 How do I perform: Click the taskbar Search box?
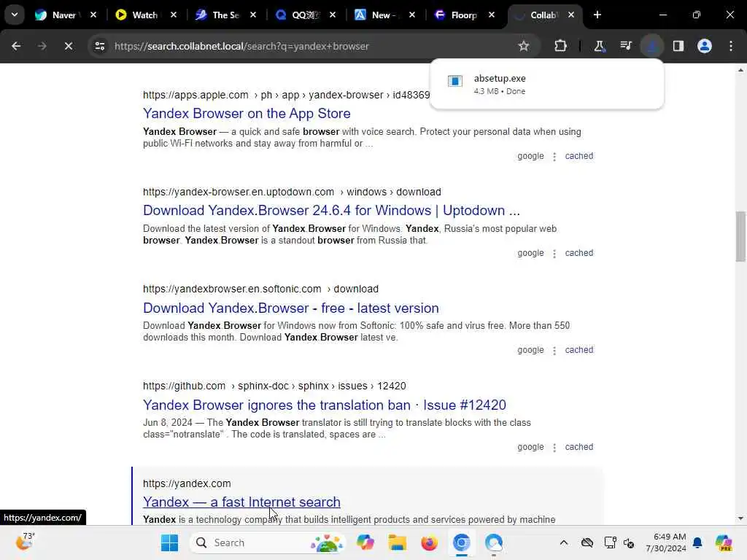coord(268,542)
